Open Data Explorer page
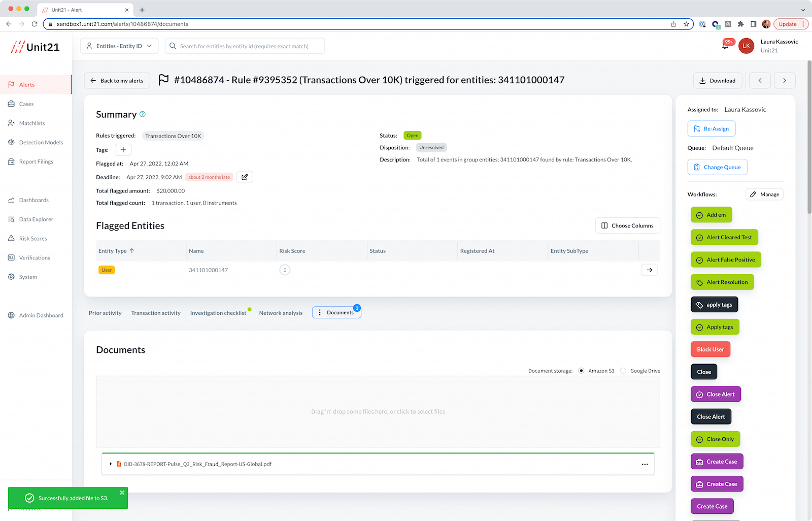 pos(36,219)
